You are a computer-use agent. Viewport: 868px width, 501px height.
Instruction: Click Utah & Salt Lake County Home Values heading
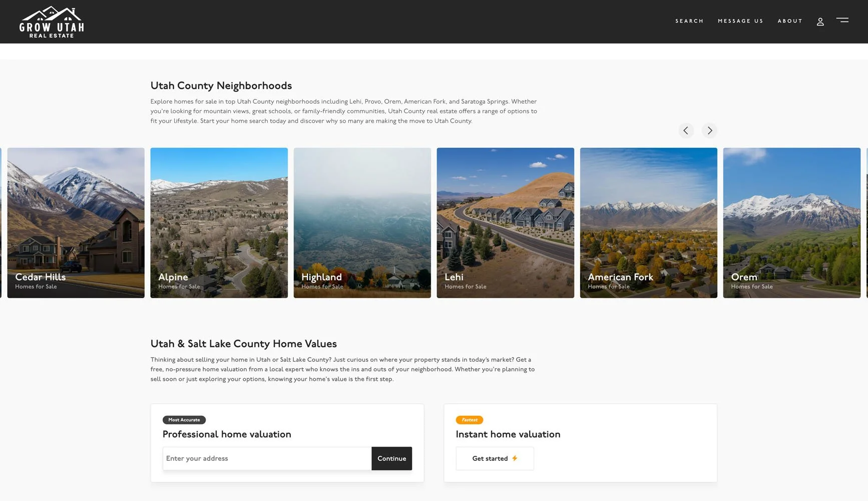244,344
